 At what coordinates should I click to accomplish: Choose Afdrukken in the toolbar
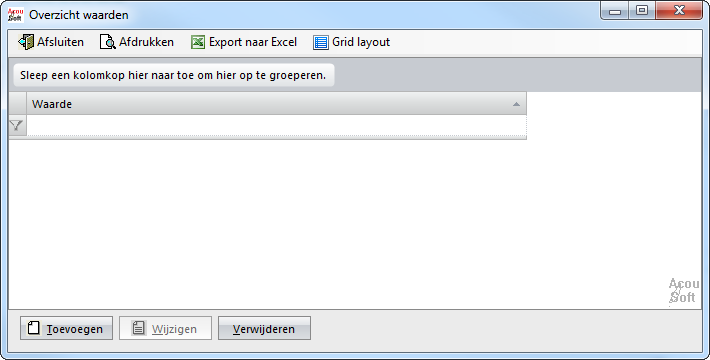[x=146, y=42]
